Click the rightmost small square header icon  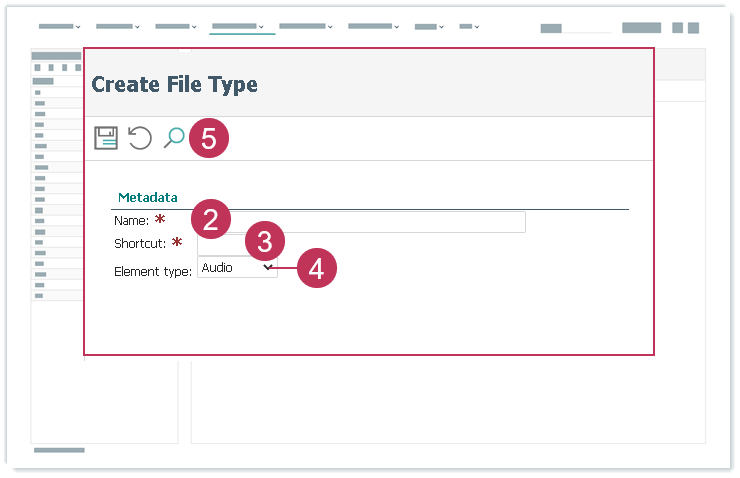coord(693,28)
